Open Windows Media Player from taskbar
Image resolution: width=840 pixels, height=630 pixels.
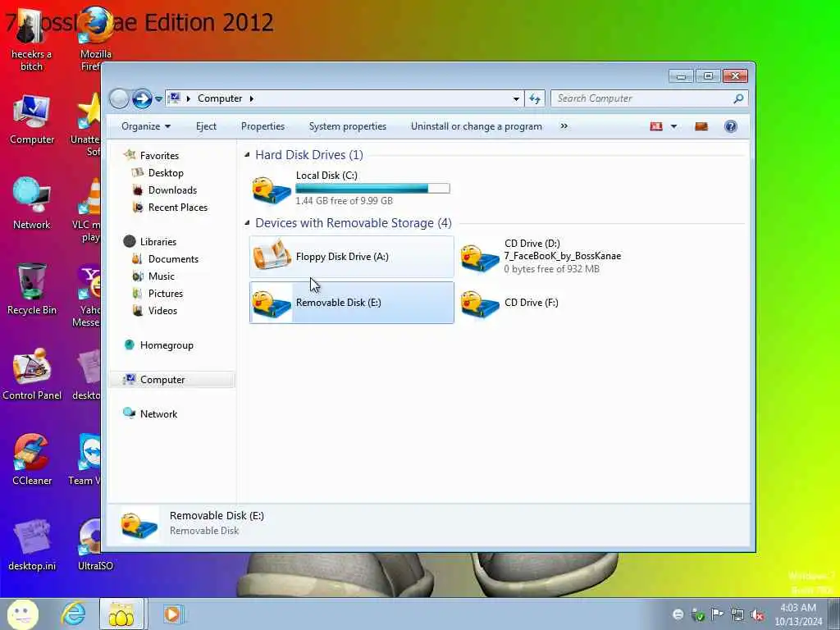pos(172,614)
